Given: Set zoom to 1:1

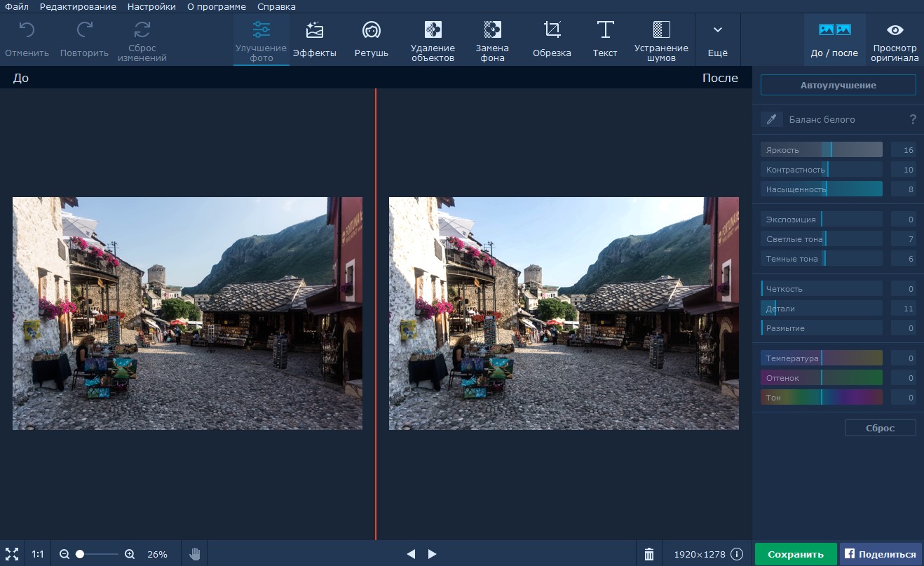Looking at the screenshot, I should (x=38, y=554).
